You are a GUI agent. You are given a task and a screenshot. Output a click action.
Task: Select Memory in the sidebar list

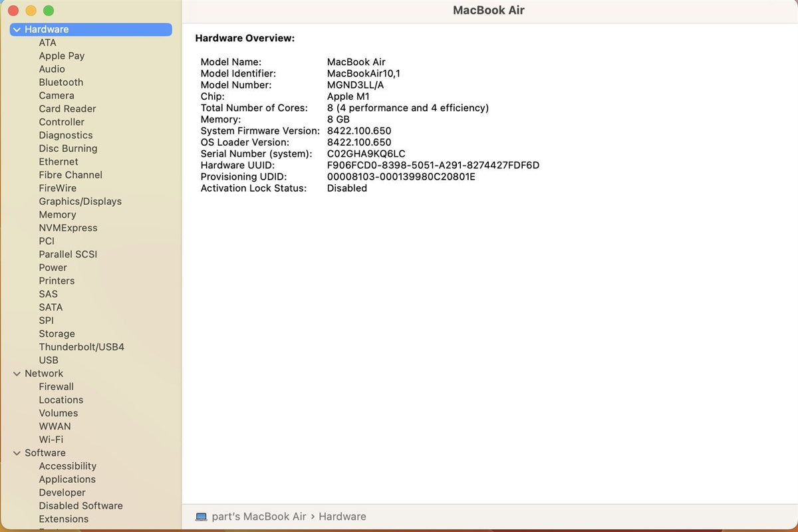point(57,215)
